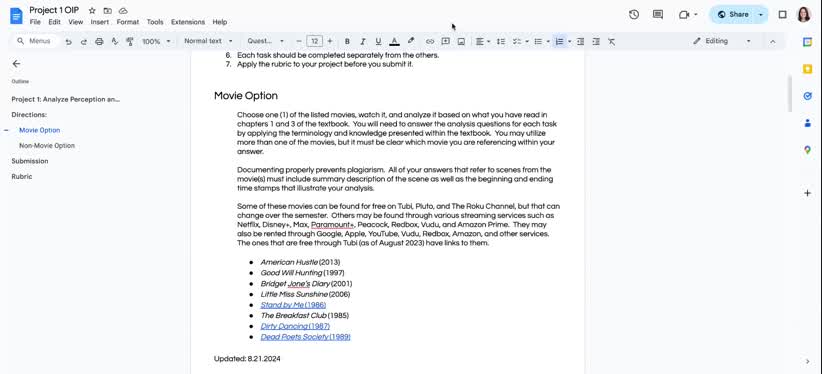Toggle Italic formatting
Viewport: 822px width, 374px height.
point(362,41)
